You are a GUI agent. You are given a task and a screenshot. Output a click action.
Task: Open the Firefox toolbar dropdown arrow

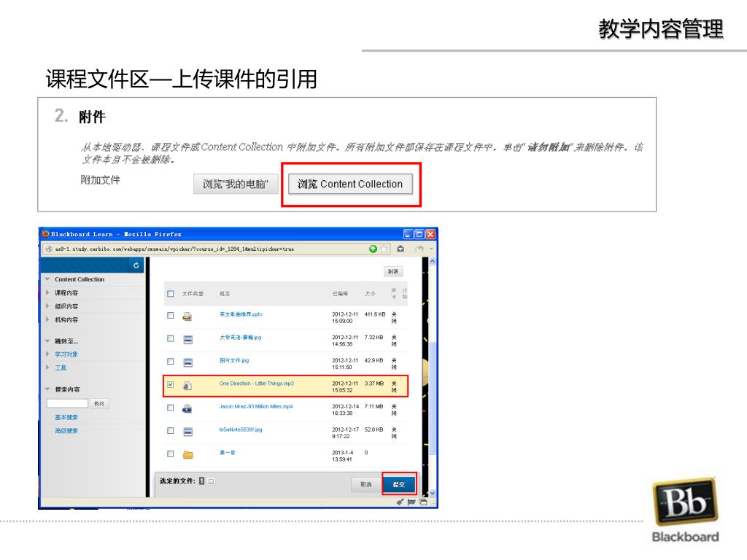click(x=432, y=249)
